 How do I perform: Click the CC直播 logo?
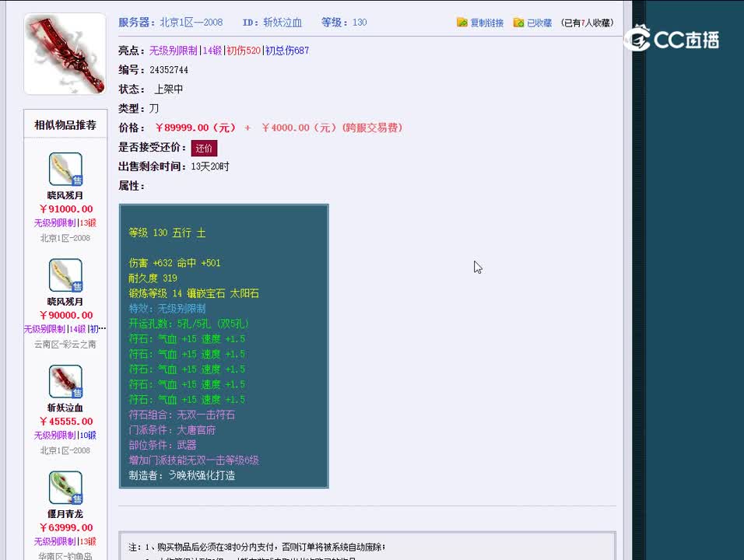672,39
